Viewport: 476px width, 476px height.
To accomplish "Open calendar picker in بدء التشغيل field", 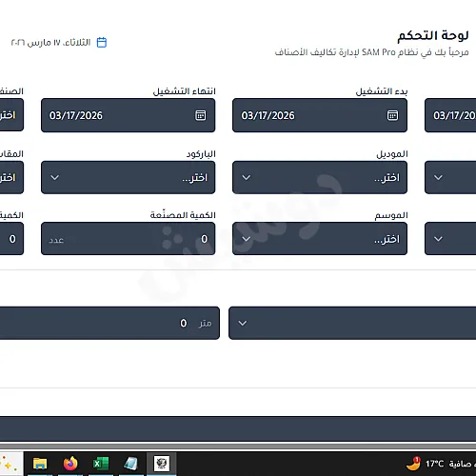I will click(x=392, y=115).
